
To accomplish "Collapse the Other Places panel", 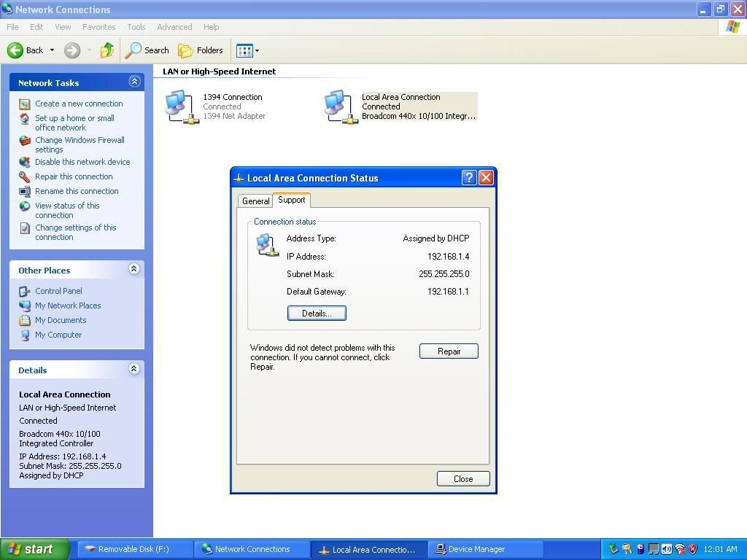I will (x=134, y=269).
